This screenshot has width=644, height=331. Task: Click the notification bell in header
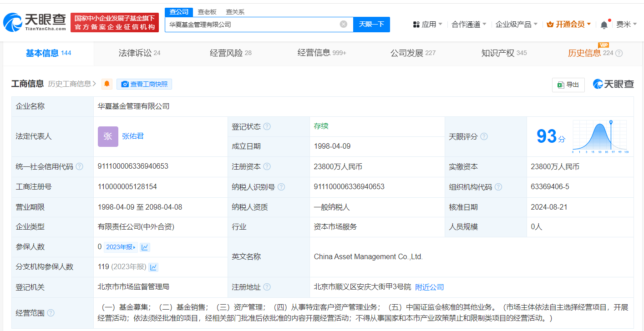[604, 25]
